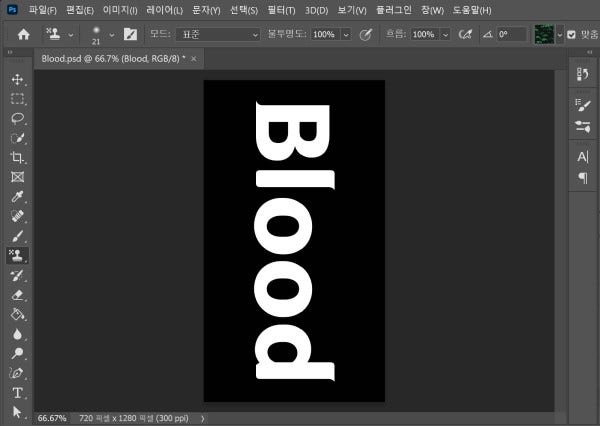Select the Move tool
The image size is (600, 426).
point(17,79)
